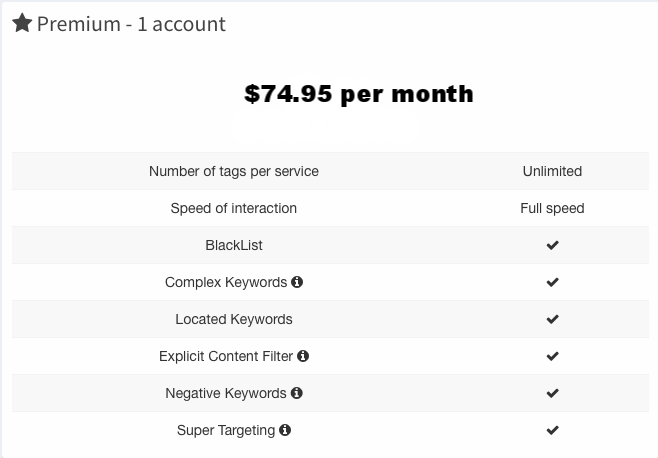The image size is (658, 458).
Task: Click the Unlimited value text
Action: [x=552, y=171]
